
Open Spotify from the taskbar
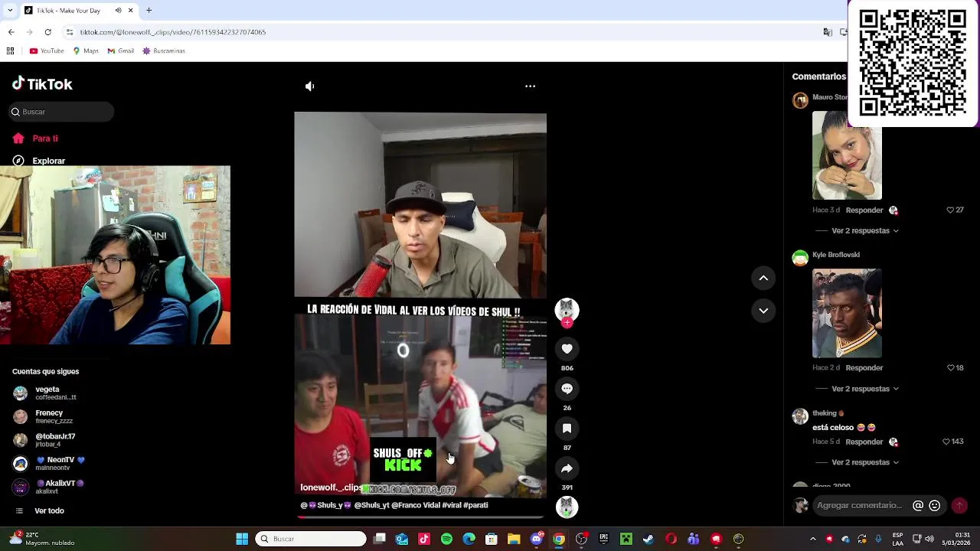pyautogui.click(x=446, y=539)
